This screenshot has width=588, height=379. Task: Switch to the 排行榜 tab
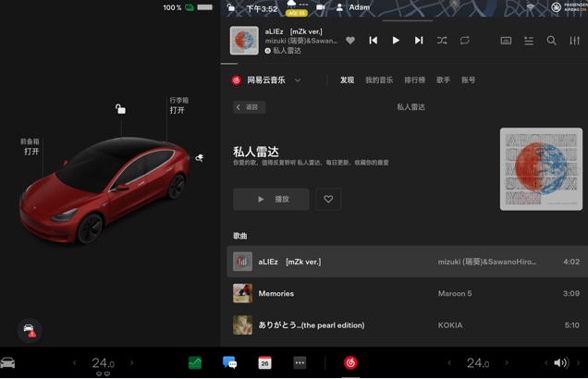coord(415,80)
